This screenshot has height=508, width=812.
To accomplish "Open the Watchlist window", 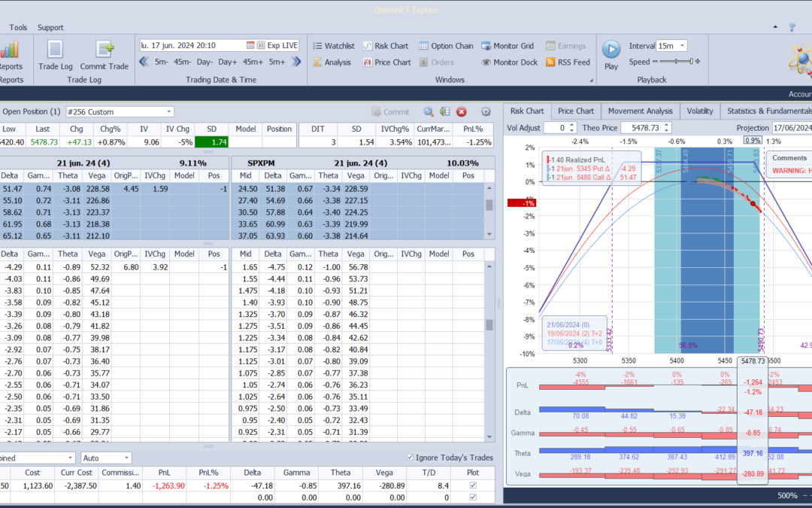I will point(333,46).
